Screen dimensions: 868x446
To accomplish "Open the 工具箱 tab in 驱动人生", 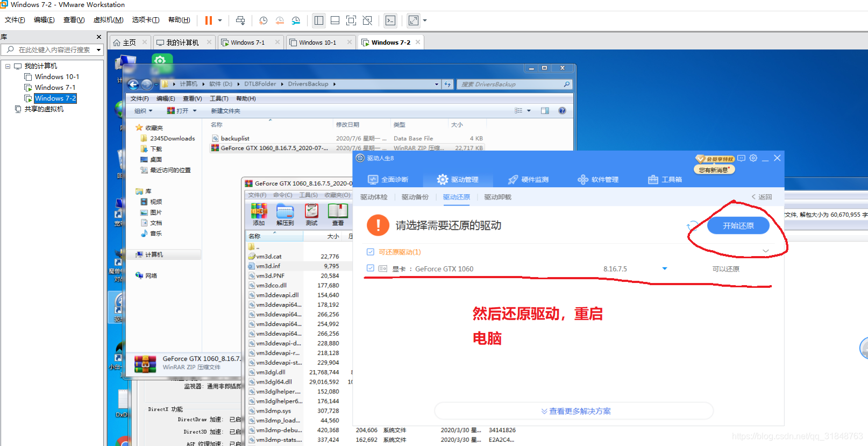I will [x=665, y=180].
